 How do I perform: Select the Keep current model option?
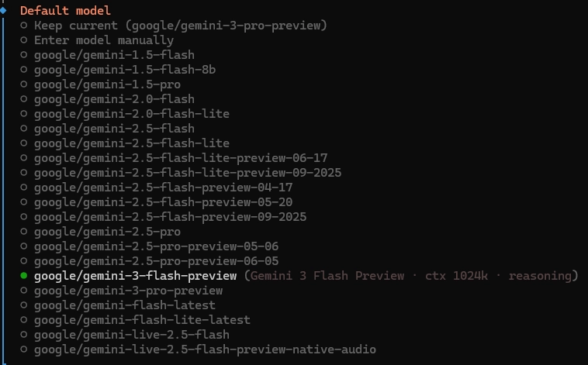coord(180,26)
